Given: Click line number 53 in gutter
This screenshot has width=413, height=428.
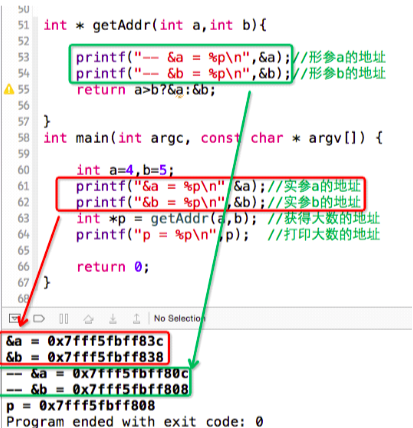Looking at the screenshot, I should (23, 57).
